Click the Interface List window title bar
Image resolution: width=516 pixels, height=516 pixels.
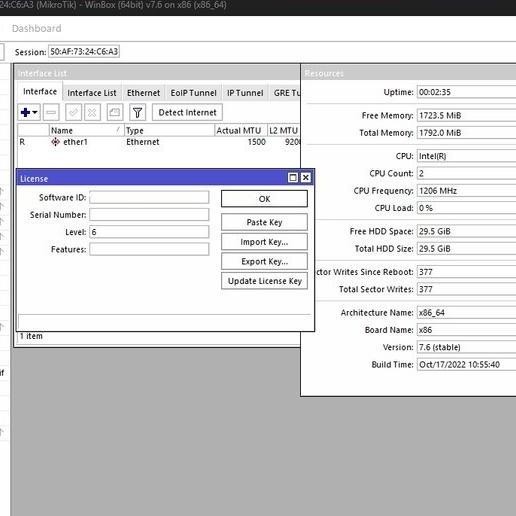point(157,73)
